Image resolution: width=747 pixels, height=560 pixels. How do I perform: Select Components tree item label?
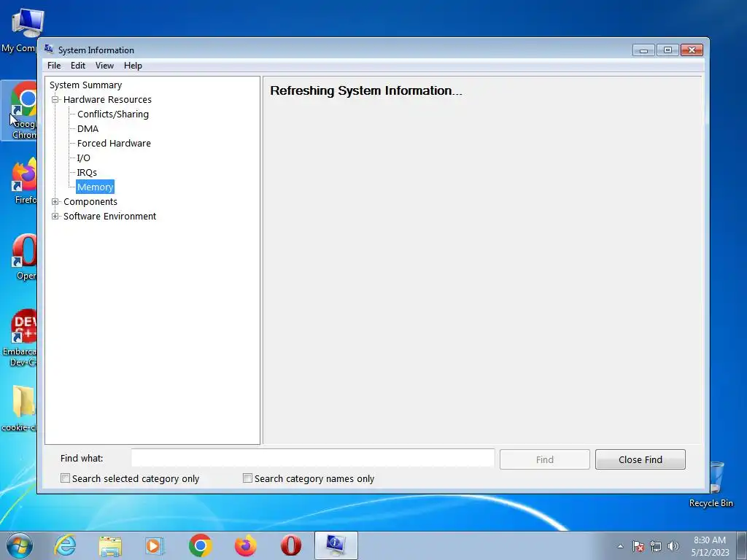point(90,202)
